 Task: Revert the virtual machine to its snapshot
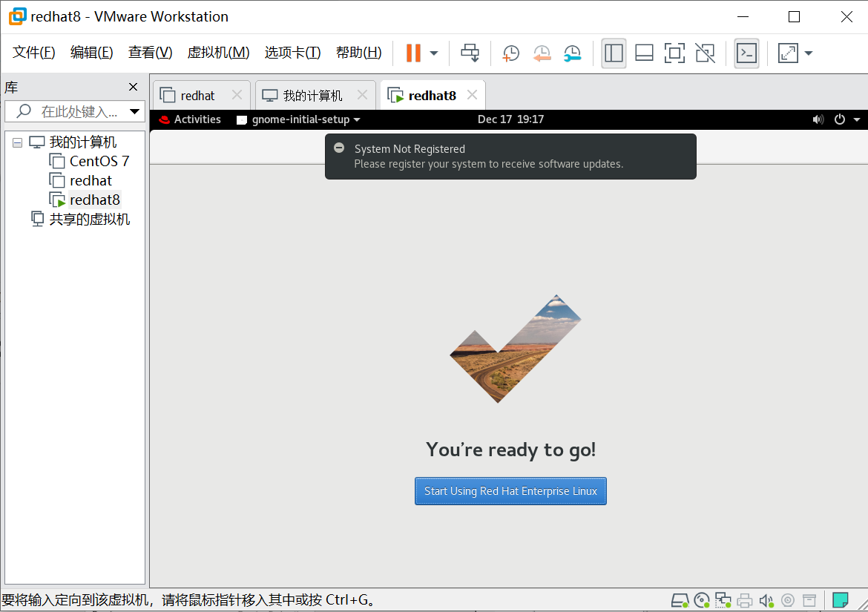point(542,53)
